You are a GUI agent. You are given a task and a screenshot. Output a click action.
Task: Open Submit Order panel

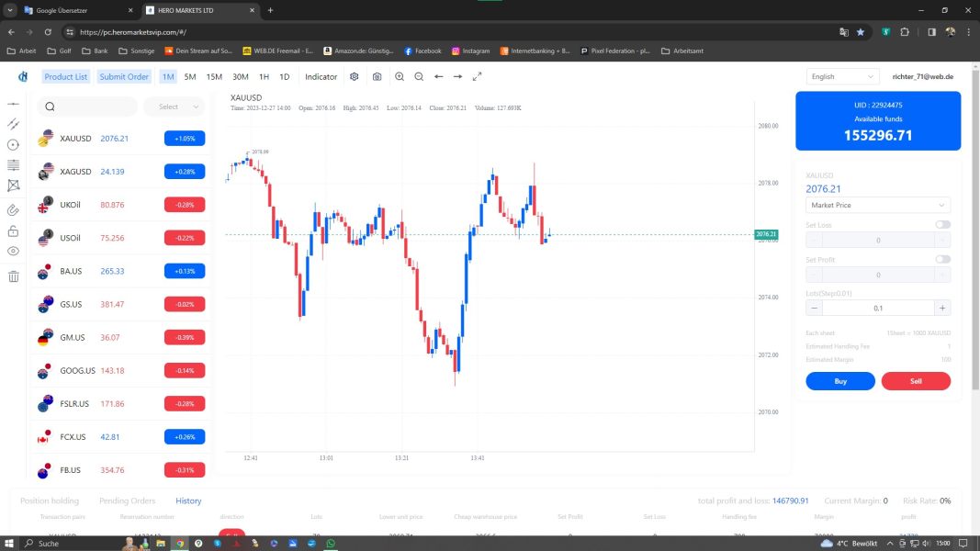[x=124, y=77]
